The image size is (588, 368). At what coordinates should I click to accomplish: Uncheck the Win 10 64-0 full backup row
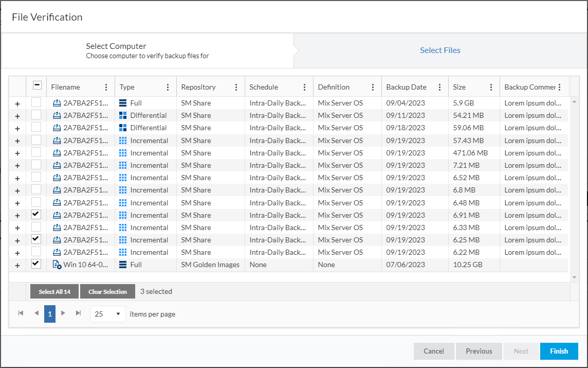click(36, 264)
